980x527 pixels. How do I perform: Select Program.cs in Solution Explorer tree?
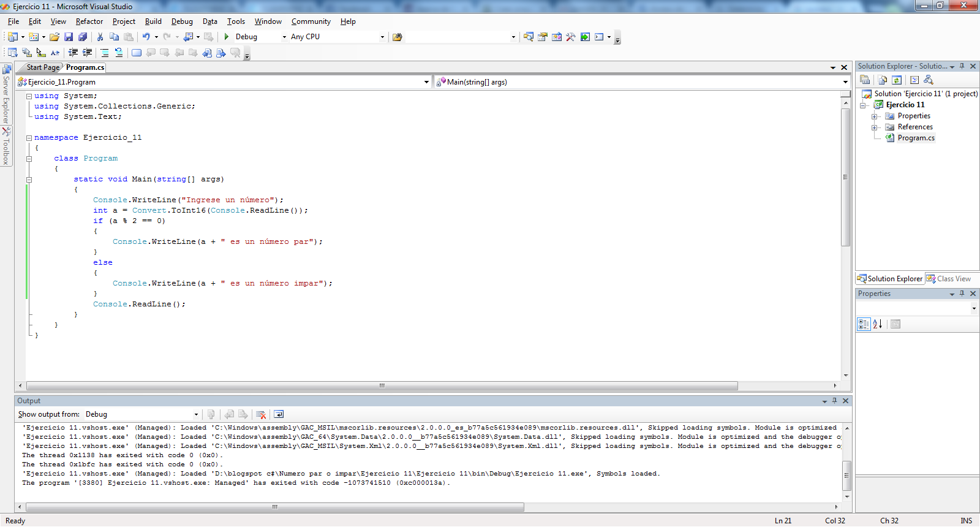click(916, 138)
